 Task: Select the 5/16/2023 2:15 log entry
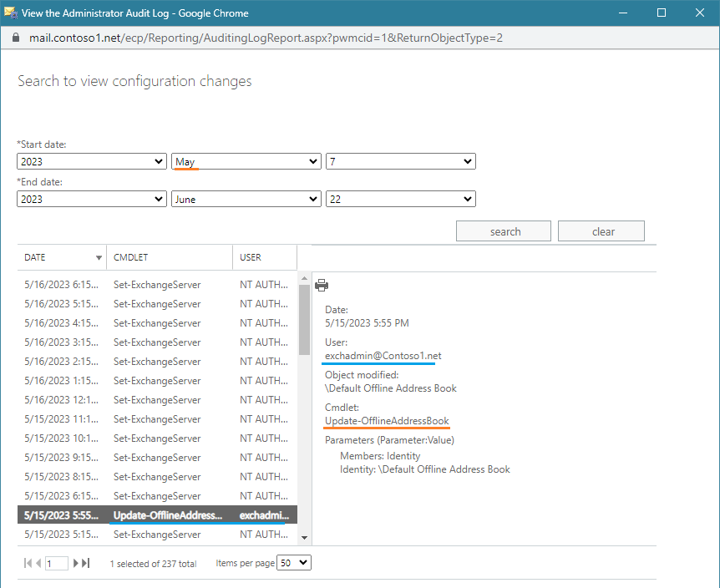pyautogui.click(x=157, y=362)
